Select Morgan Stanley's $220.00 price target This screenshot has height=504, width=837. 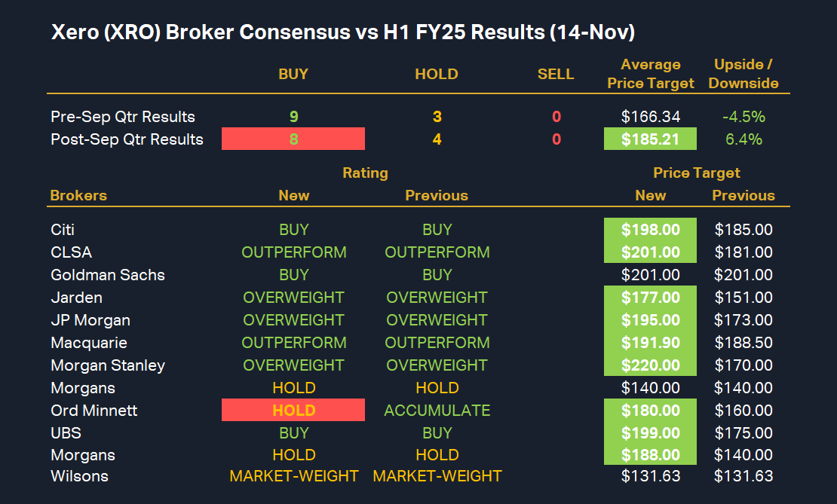(650, 365)
